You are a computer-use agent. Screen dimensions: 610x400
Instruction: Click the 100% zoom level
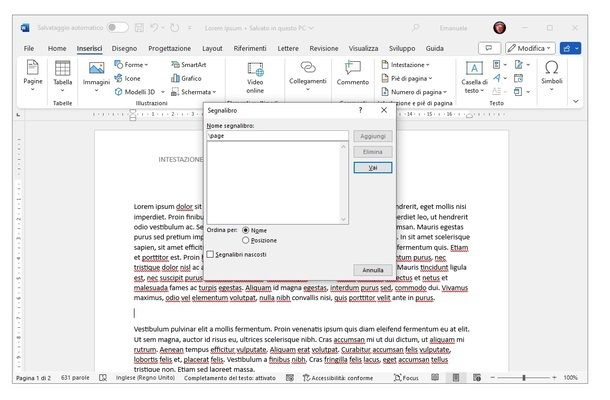[x=570, y=377]
